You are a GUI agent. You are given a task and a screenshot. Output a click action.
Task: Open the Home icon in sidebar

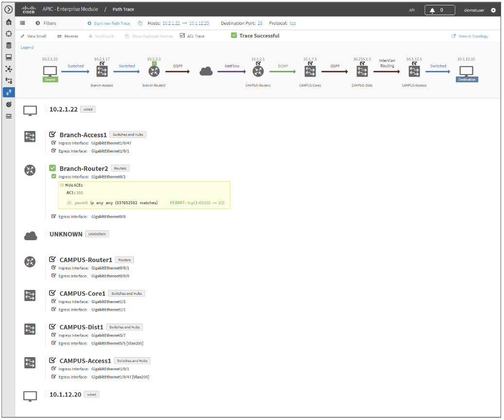(9, 22)
